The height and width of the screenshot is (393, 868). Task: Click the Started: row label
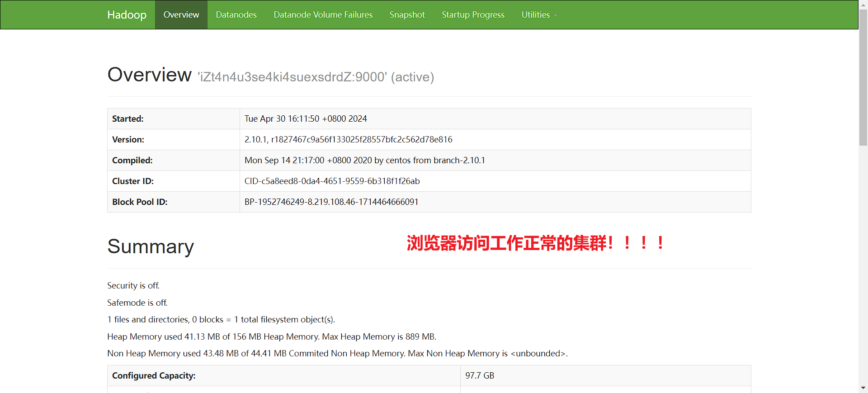coord(128,118)
